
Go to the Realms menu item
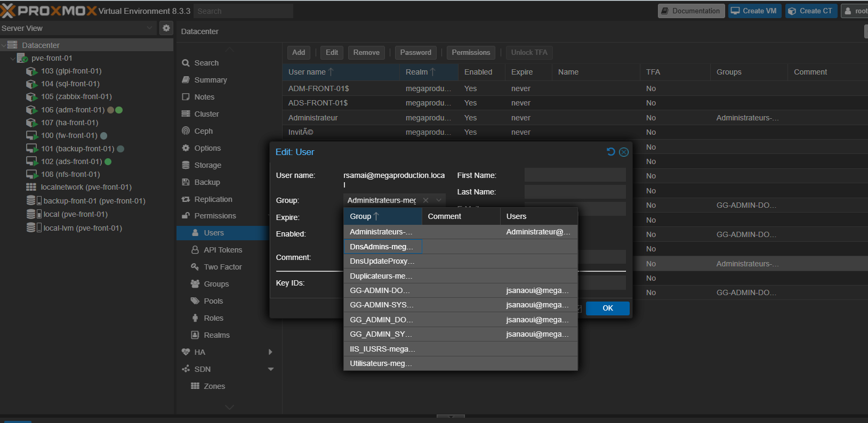click(216, 335)
